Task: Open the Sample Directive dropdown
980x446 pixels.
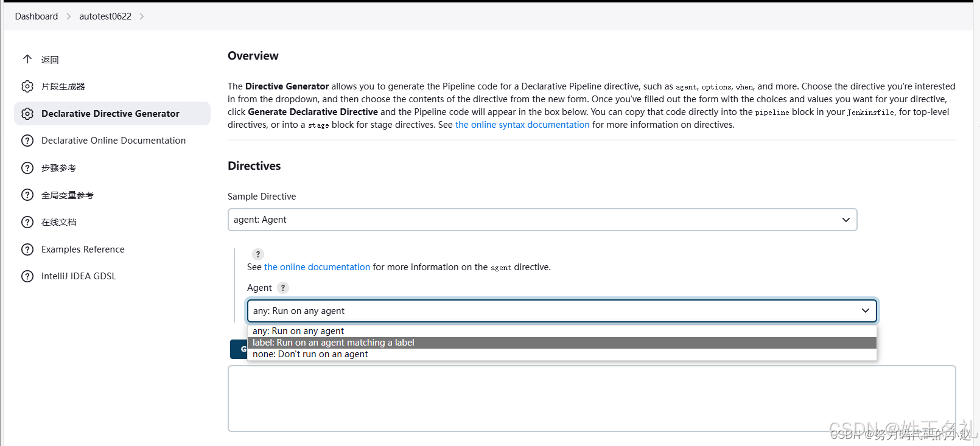Action: click(542, 220)
